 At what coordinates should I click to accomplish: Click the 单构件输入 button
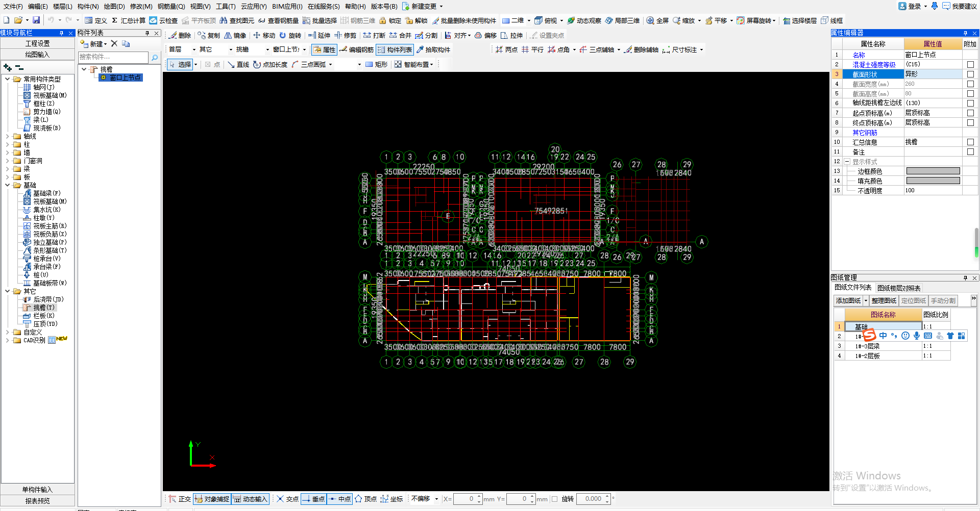click(38, 490)
